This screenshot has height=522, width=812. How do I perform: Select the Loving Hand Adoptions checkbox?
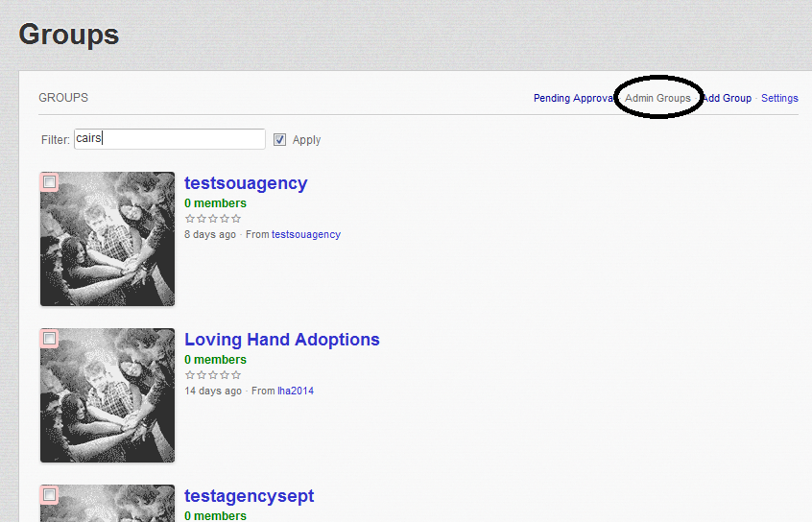[x=49, y=338]
